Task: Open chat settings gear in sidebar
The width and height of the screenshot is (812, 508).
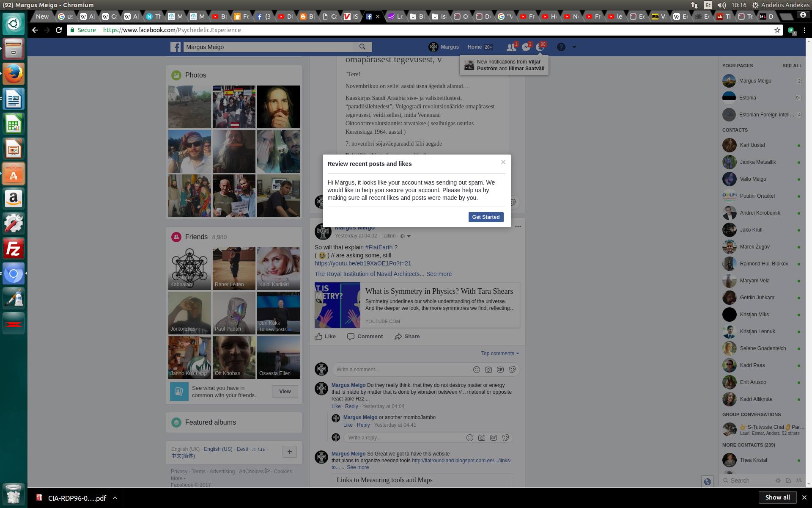Action: (778, 480)
